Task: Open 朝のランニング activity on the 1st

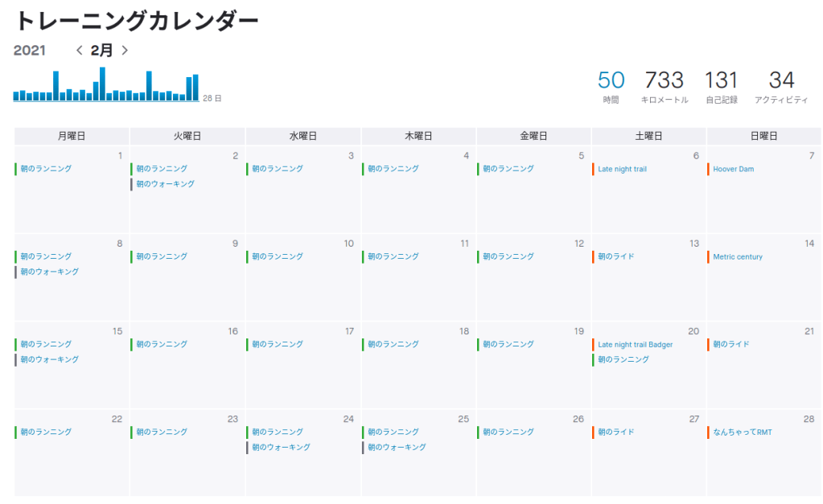Action: point(46,169)
